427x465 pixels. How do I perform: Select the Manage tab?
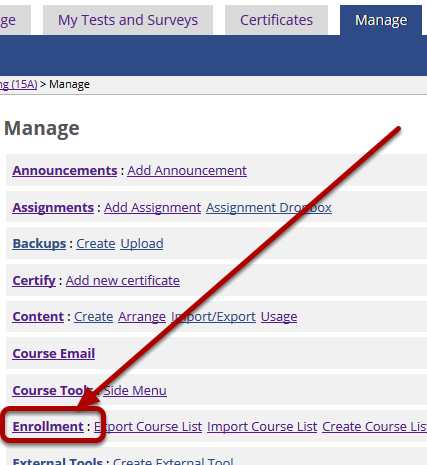[x=381, y=20]
